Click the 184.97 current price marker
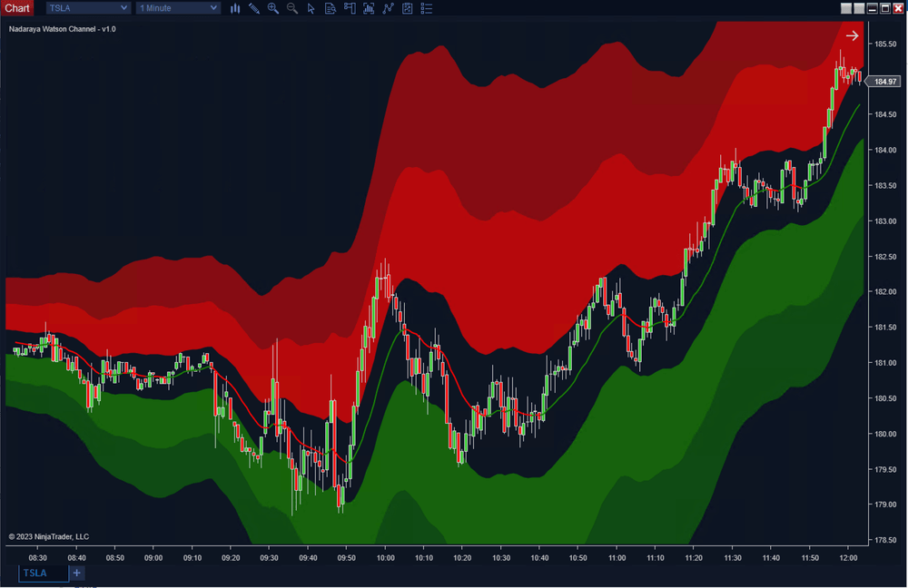 click(882, 82)
